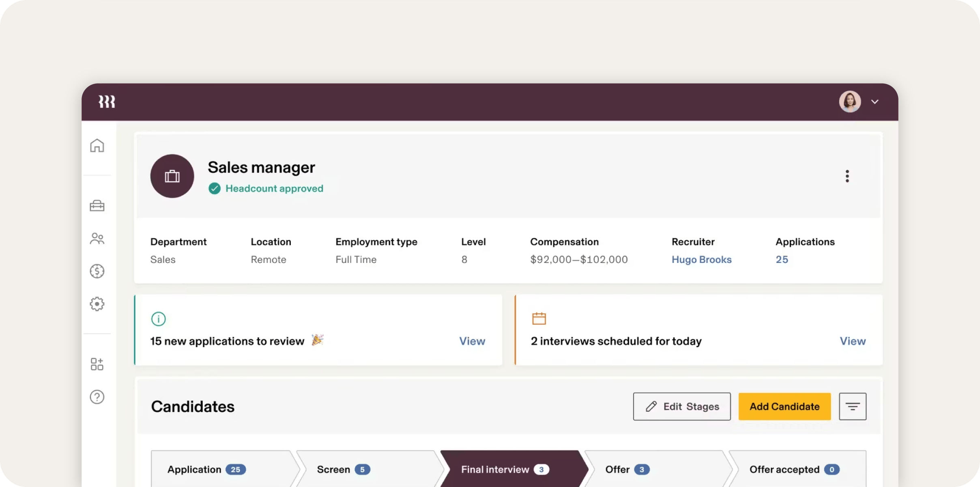Open the briefcase jobs icon in the sidebar
The height and width of the screenshot is (487, 980).
(97, 206)
